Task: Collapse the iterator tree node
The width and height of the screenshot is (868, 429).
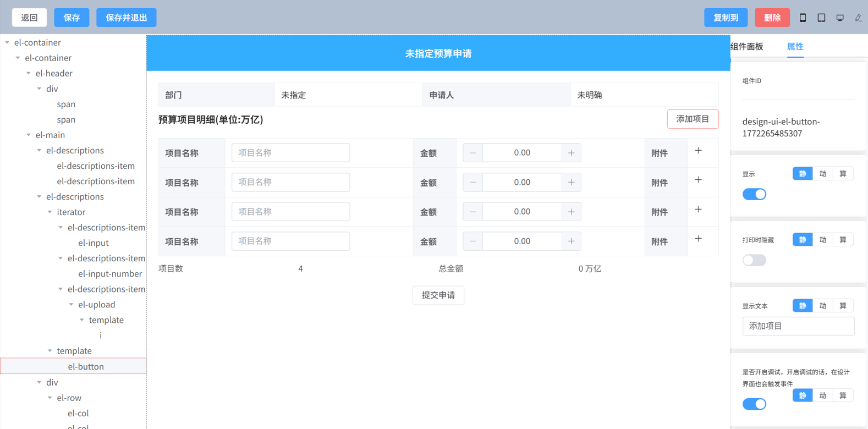Action: [50, 212]
